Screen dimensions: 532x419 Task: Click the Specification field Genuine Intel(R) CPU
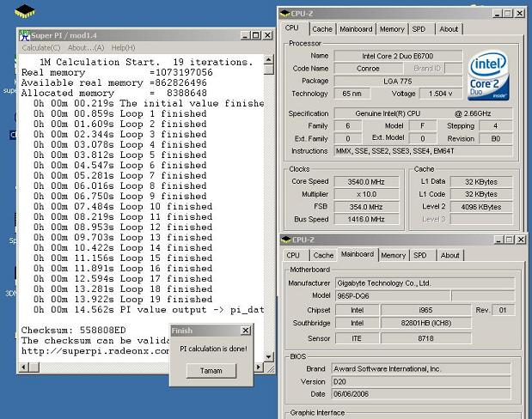[423, 113]
